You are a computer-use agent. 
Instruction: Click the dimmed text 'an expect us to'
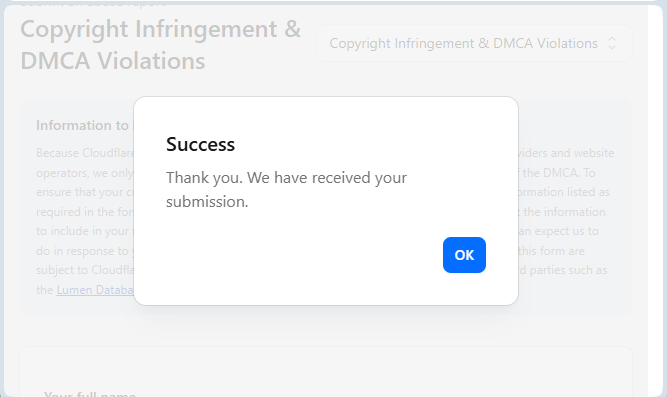coord(559,231)
